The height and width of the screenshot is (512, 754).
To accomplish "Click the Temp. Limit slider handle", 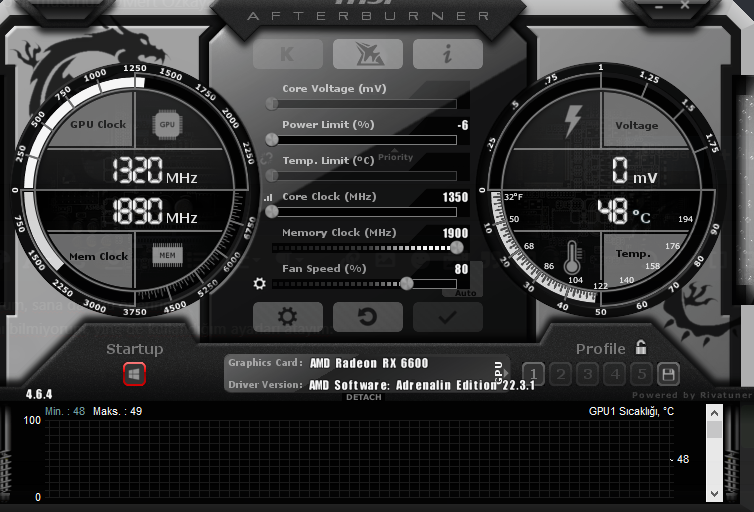I will tap(272, 175).
